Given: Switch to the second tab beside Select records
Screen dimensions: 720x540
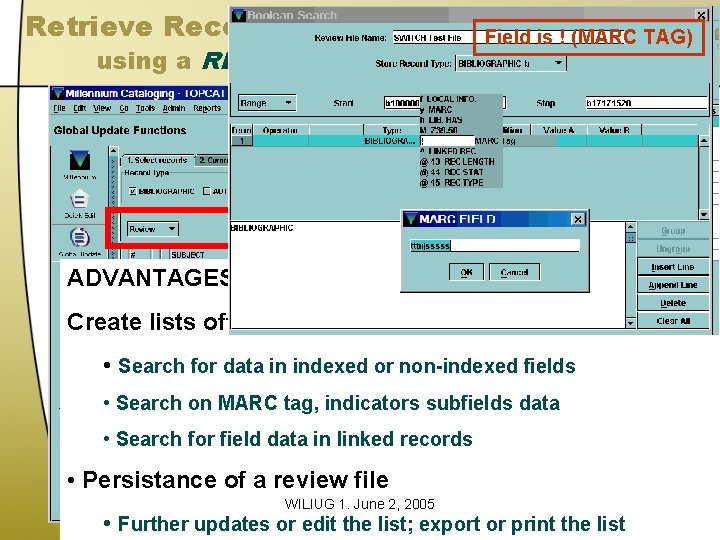Looking at the screenshot, I should (212, 160).
